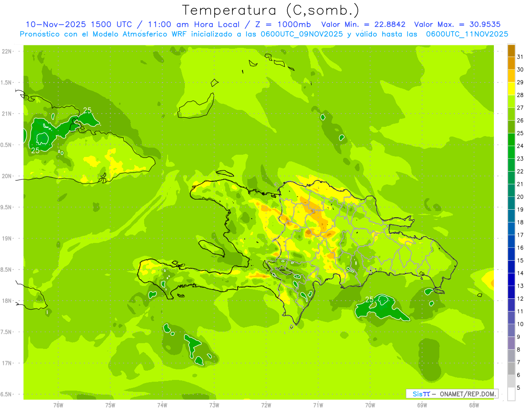Click the green legend swatch between 24 and 25
532x411 pixels.
click(511, 139)
